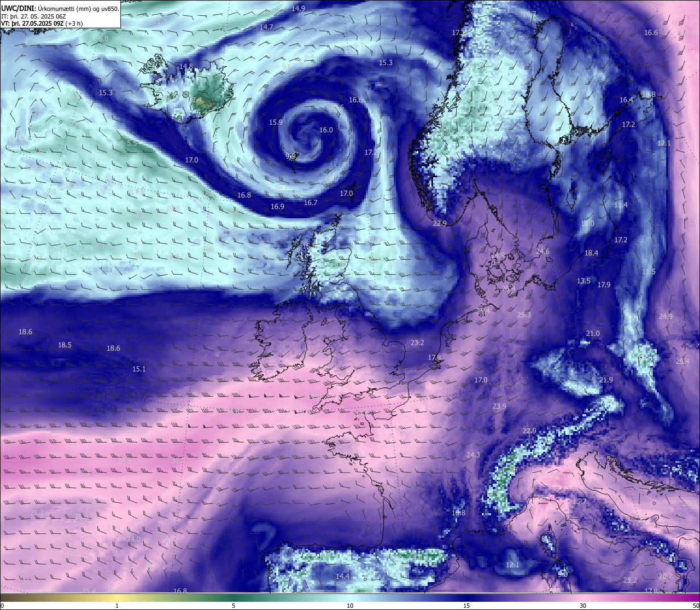Click the colorbar tick label 10
The height and width of the screenshot is (610, 700).
click(350, 606)
